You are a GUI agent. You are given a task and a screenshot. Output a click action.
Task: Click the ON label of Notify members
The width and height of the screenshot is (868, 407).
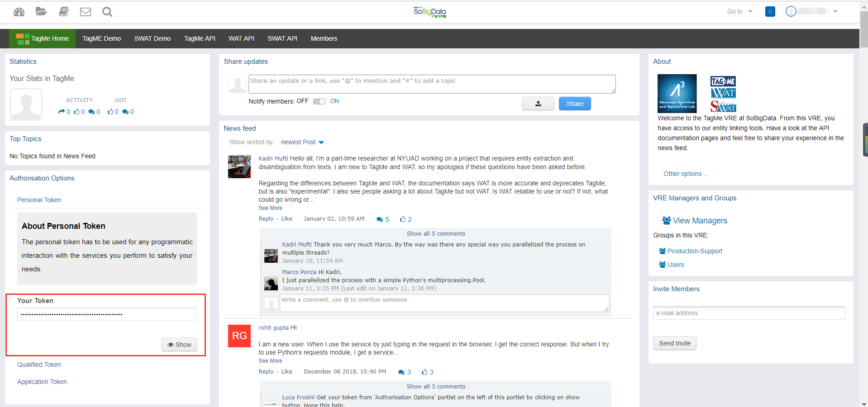pyautogui.click(x=334, y=101)
